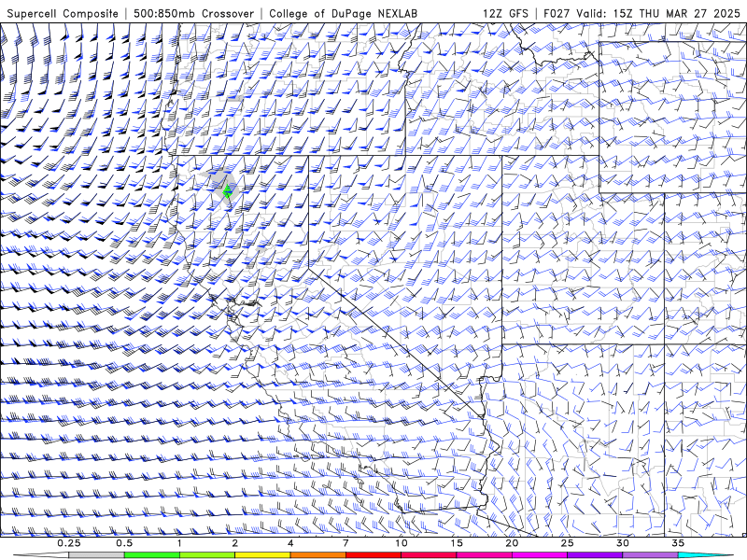Click 'College of DuPage NEXLAB' header text

(343, 13)
